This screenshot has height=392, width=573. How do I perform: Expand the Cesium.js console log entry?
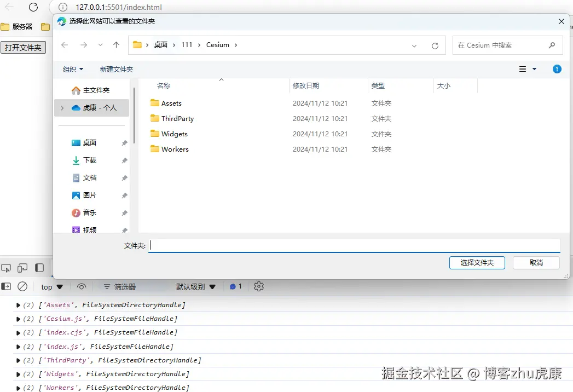pyautogui.click(x=18, y=319)
